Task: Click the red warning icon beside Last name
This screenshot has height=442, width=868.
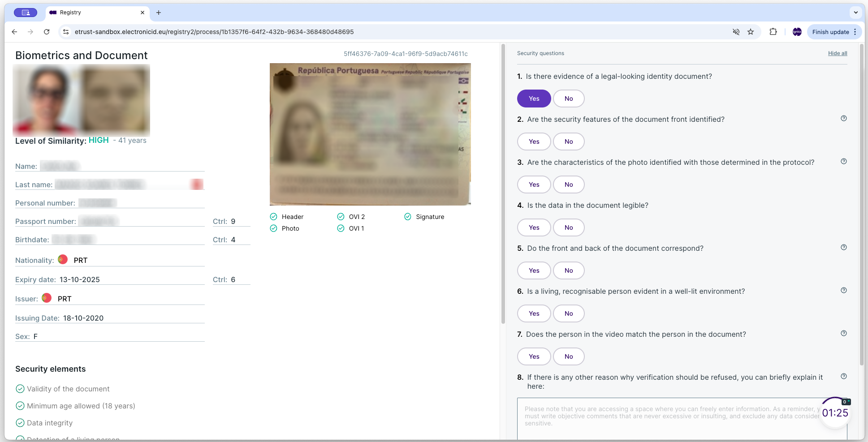Action: [x=196, y=184]
